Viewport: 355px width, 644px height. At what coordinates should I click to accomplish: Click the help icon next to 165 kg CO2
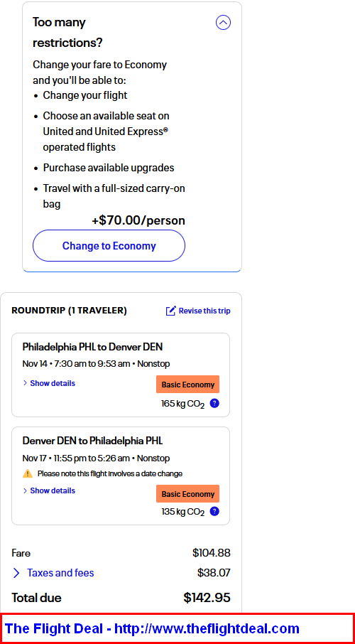click(214, 403)
